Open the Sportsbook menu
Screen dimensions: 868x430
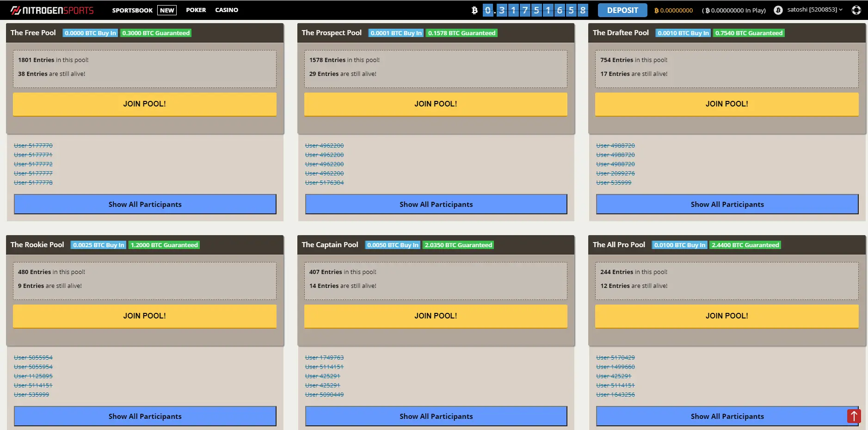click(132, 10)
